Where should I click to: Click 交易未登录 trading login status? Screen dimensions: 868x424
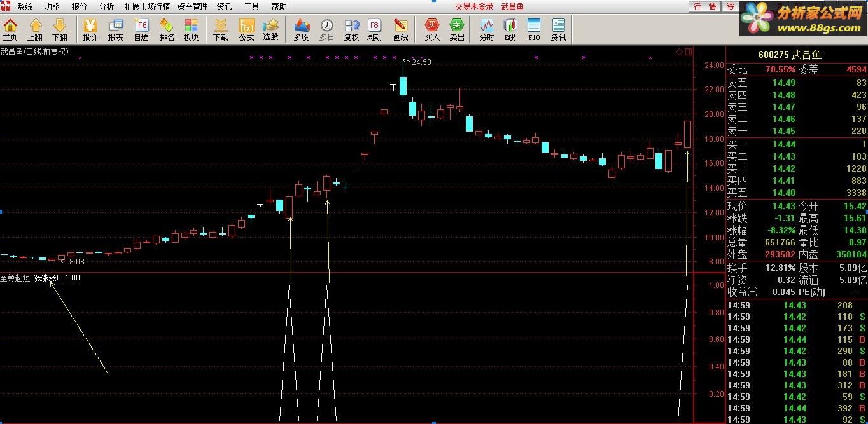[x=474, y=6]
